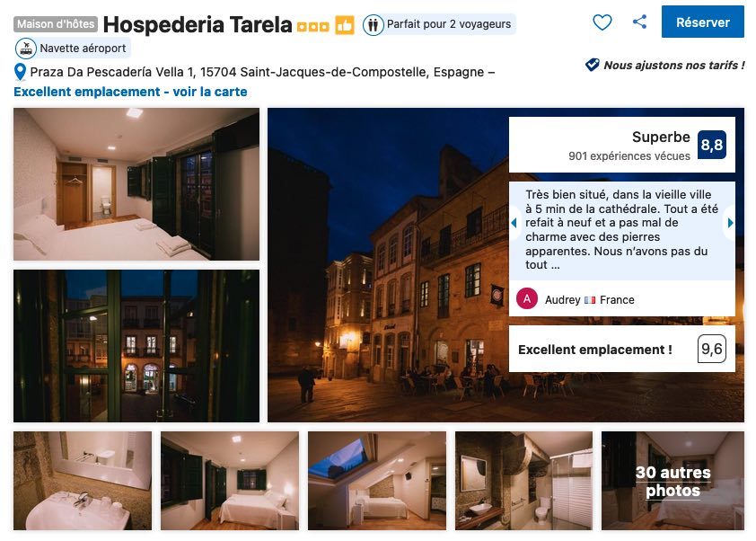The height and width of the screenshot is (541, 756).
Task: Click the yellow thumbs-up badge
Action: [345, 25]
